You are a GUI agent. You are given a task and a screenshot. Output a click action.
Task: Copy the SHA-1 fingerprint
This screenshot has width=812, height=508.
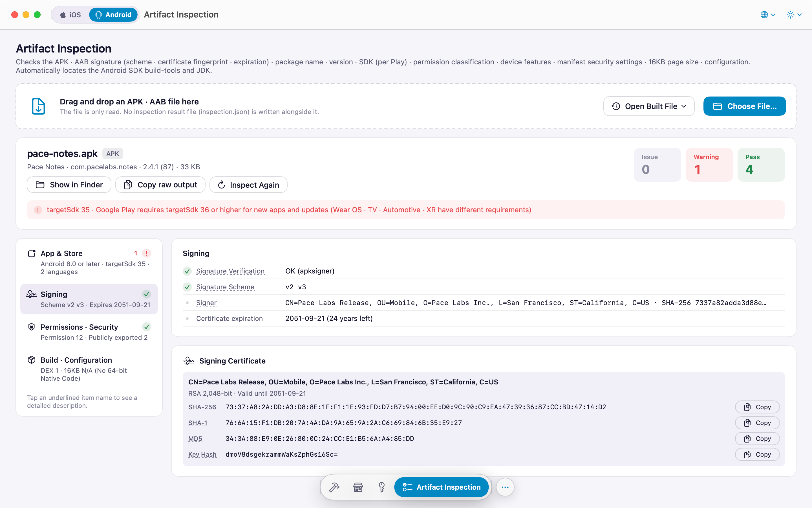757,423
